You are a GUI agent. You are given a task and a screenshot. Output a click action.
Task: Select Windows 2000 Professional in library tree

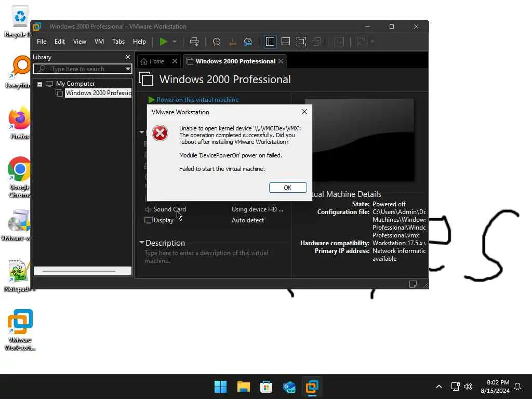[x=98, y=93]
